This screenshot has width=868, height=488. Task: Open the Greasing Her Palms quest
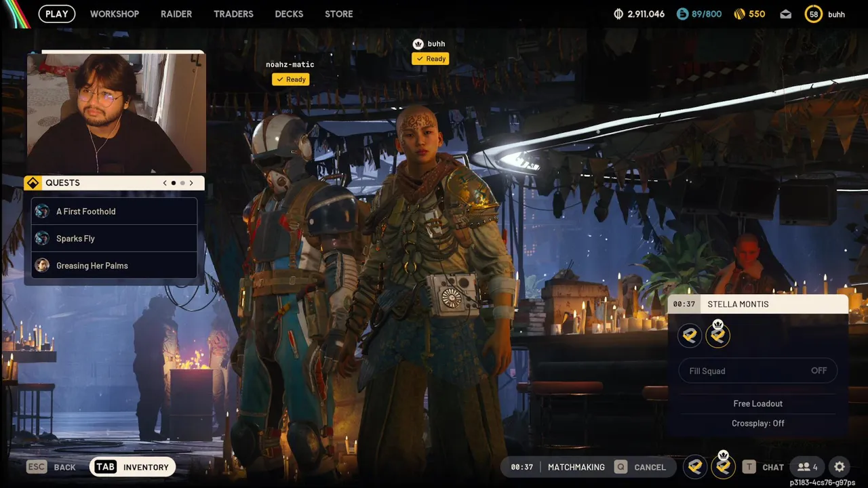(x=114, y=266)
